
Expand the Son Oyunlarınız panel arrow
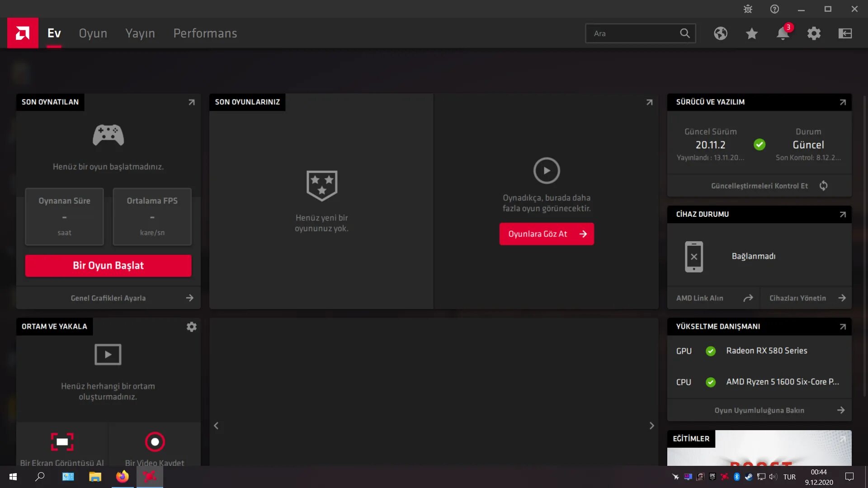[650, 102]
